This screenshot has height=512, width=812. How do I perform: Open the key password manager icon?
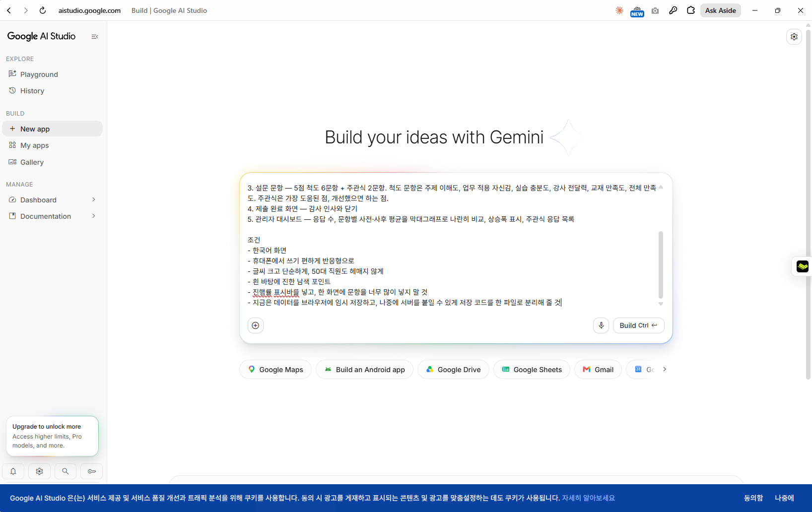point(673,10)
